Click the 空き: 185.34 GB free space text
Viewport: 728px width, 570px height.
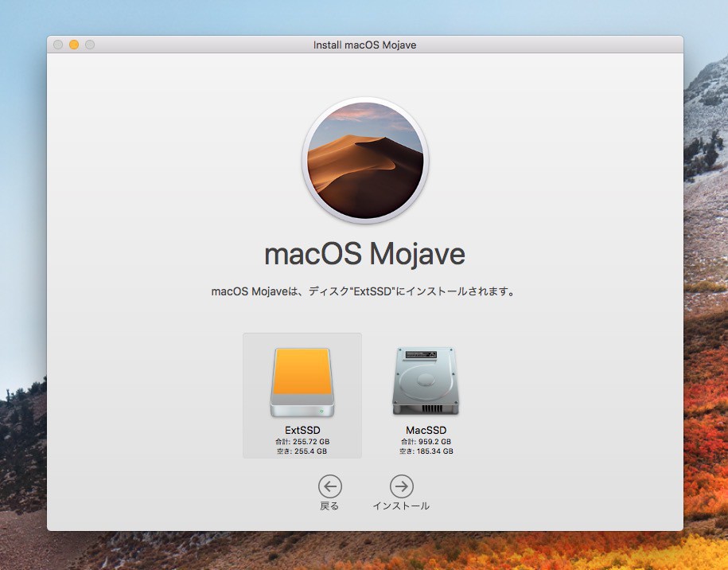click(x=426, y=451)
